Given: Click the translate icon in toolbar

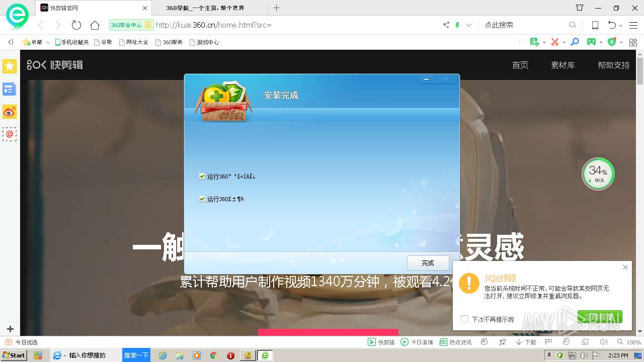Looking at the screenshot, I should pos(535,42).
